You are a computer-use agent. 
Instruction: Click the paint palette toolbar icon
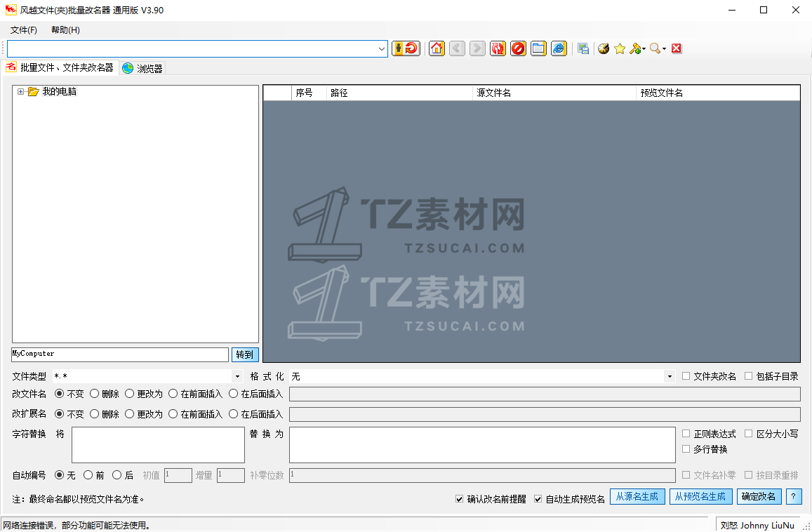(x=604, y=48)
